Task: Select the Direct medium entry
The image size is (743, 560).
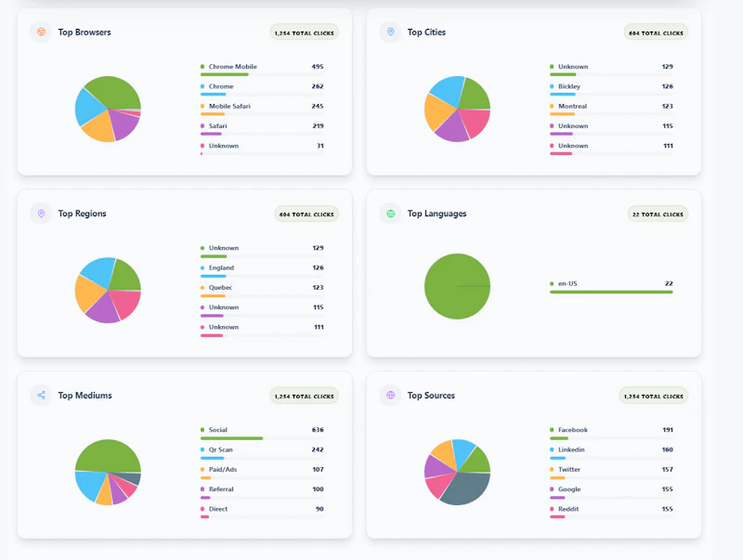Action: [262, 513]
